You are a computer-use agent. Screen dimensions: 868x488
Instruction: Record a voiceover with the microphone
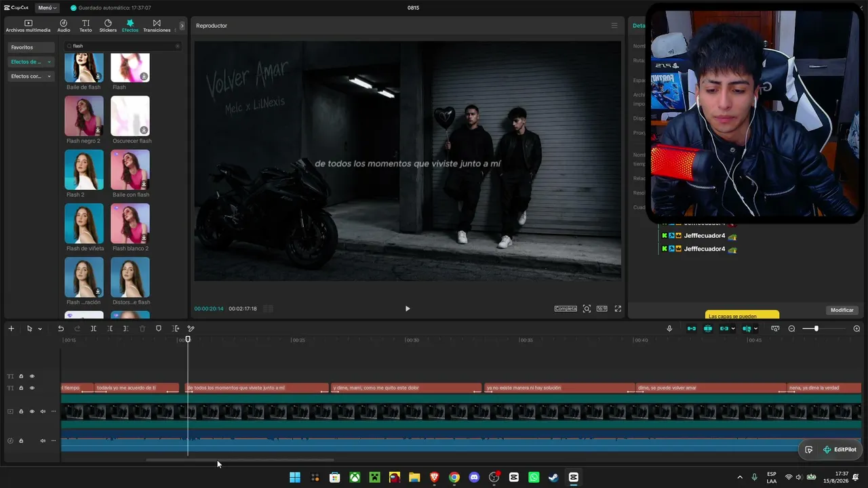click(x=669, y=329)
